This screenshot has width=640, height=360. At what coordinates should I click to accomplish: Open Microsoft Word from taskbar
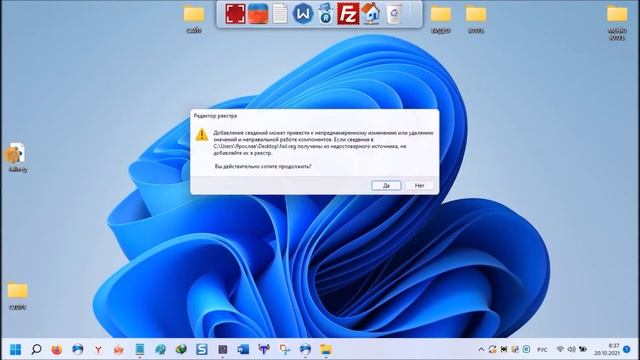click(243, 349)
